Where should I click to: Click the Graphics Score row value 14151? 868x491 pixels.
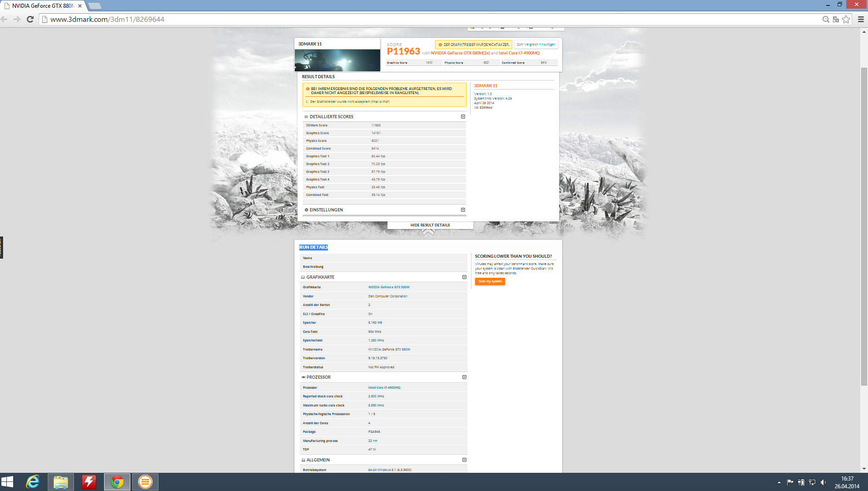tap(376, 133)
